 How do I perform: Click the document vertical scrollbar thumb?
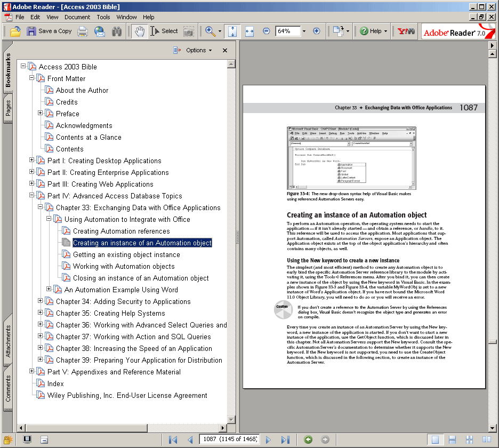(492, 342)
